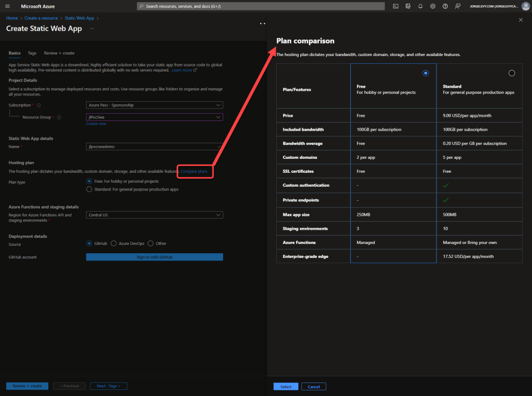The image size is (532, 396).
Task: Click the Bandwidth overage row label
Action: coord(303,143)
